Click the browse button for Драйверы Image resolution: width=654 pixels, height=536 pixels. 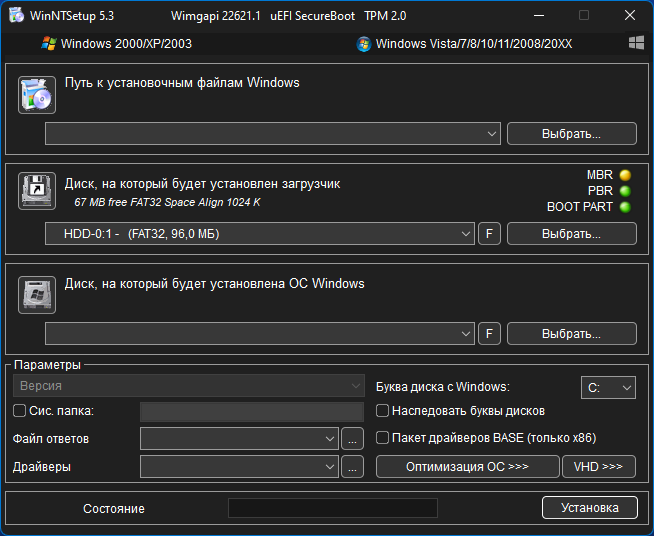tap(352, 466)
